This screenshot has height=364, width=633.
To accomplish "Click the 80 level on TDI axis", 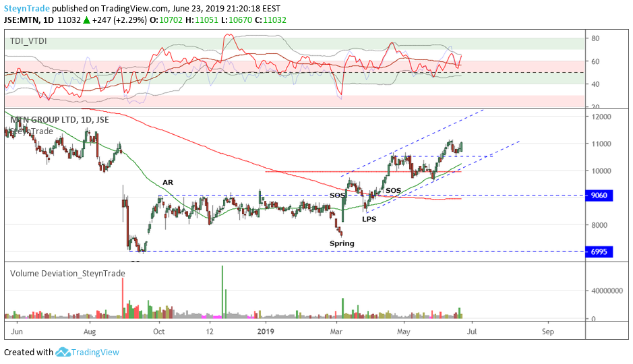I will (595, 38).
